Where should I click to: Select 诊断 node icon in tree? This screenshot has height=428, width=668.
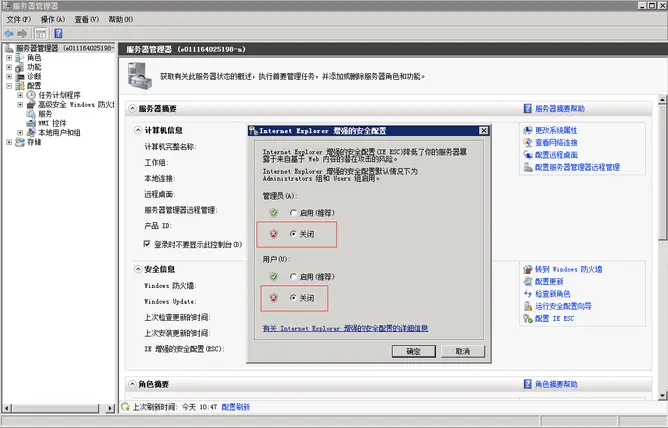[20, 77]
